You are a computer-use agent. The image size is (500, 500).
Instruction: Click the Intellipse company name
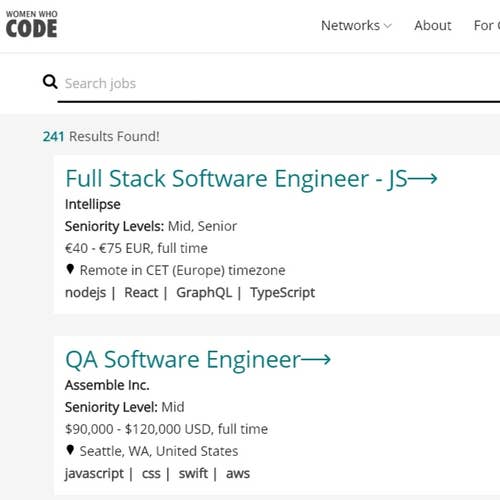pyautogui.click(x=93, y=204)
